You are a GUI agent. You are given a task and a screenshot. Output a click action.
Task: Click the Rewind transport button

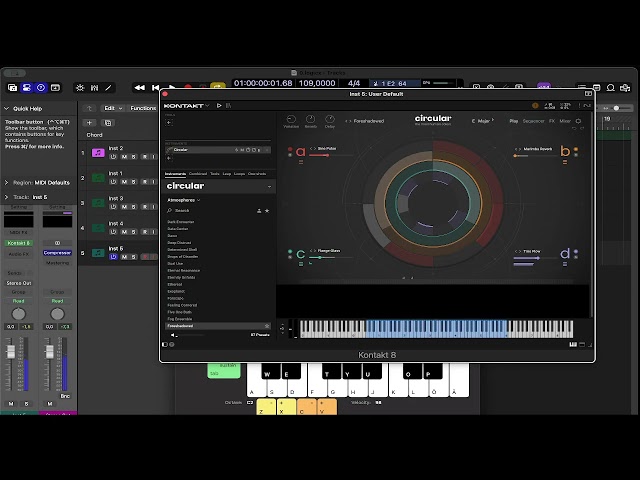pos(140,88)
